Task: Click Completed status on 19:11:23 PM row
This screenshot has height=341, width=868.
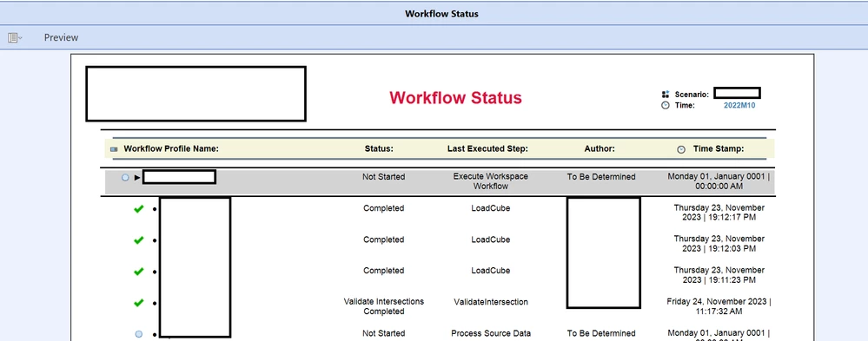Action: pos(384,270)
